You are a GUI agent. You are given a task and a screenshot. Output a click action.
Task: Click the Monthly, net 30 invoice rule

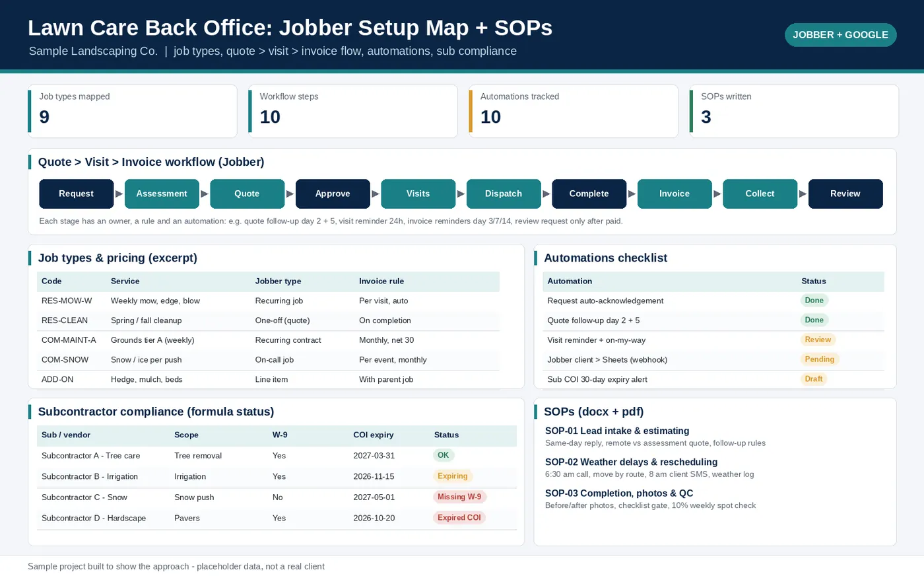click(x=387, y=340)
